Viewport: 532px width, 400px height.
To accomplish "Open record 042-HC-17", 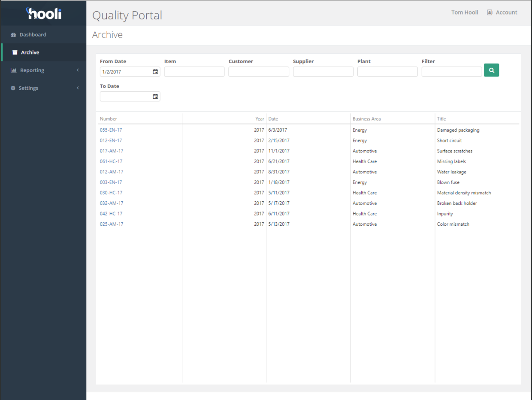I will [111, 214].
